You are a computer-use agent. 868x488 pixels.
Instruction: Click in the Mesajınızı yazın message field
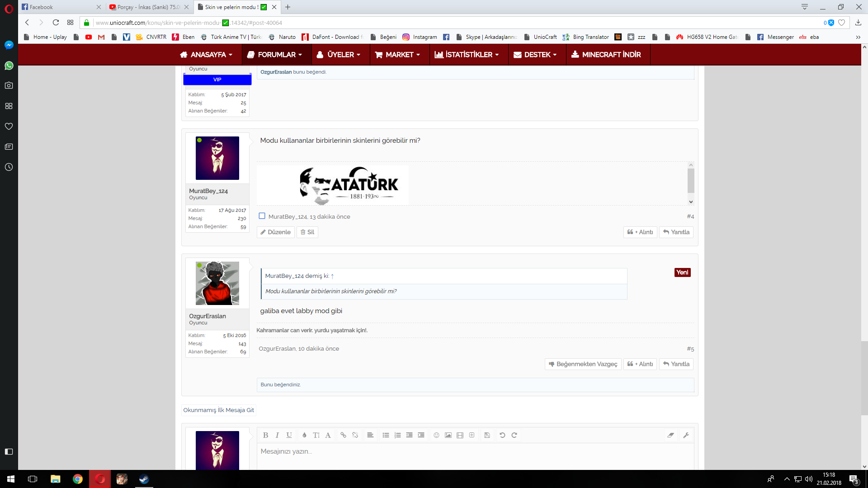476,456
